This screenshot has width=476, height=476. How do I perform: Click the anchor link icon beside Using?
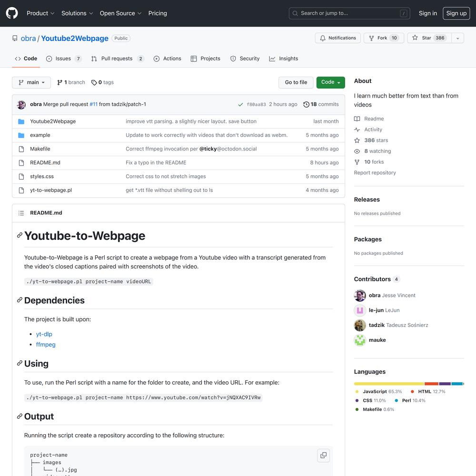click(20, 363)
